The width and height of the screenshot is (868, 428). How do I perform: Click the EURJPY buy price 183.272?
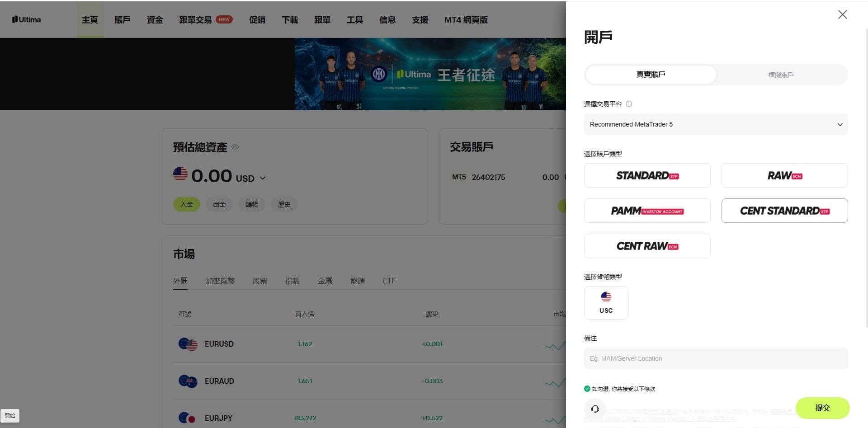pyautogui.click(x=305, y=419)
